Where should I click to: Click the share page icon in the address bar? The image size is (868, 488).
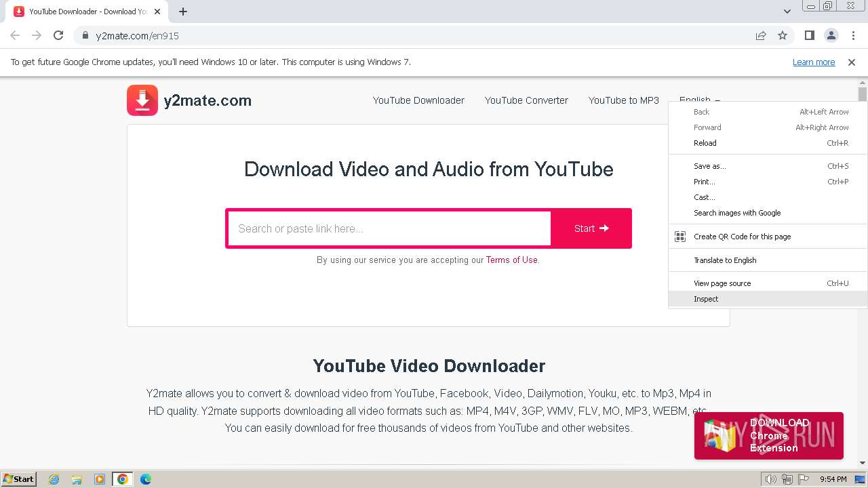tap(761, 36)
